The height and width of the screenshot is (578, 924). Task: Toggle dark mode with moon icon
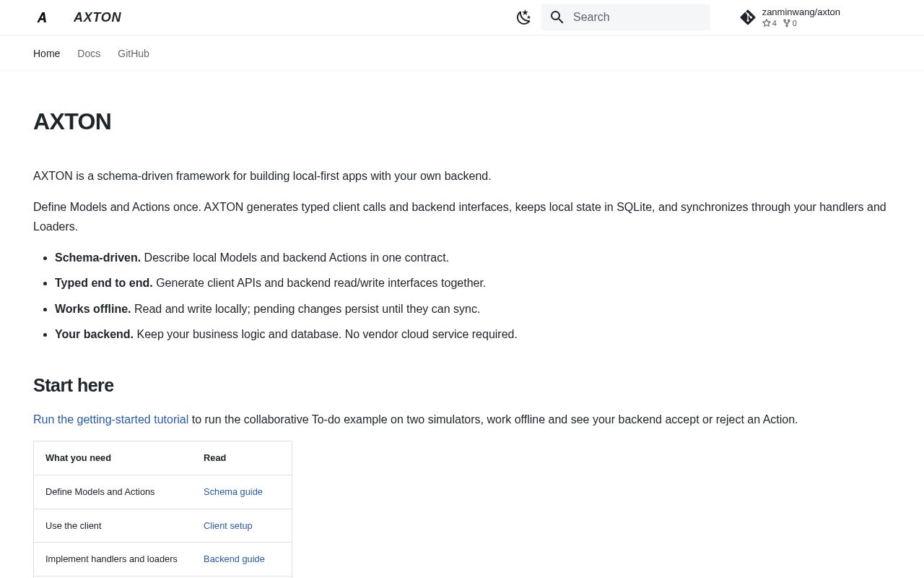(524, 17)
